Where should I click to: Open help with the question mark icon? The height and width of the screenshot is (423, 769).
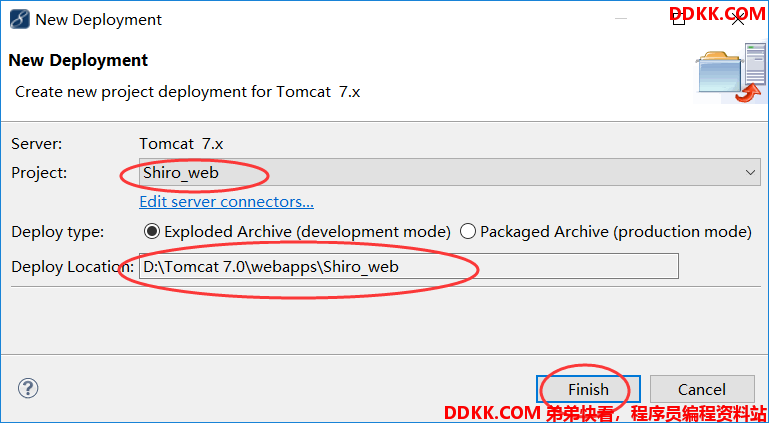pyautogui.click(x=28, y=389)
